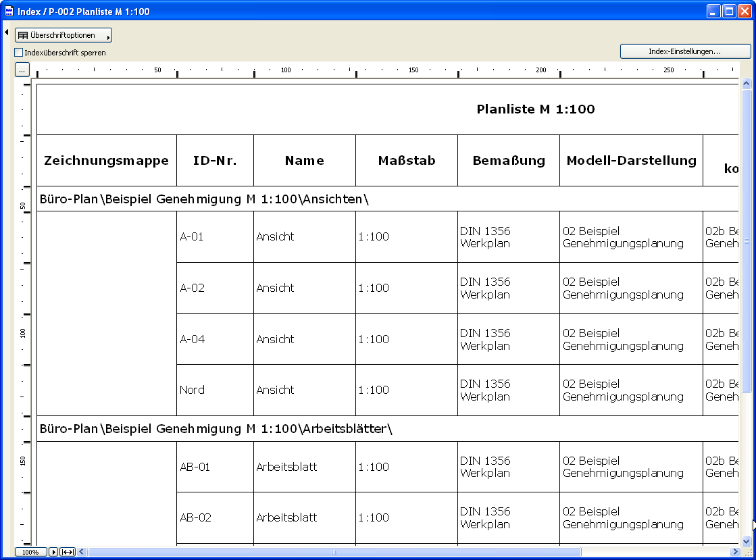The width and height of the screenshot is (756, 560).
Task: Click the horizontal scrollbar right arrow
Action: (735, 552)
